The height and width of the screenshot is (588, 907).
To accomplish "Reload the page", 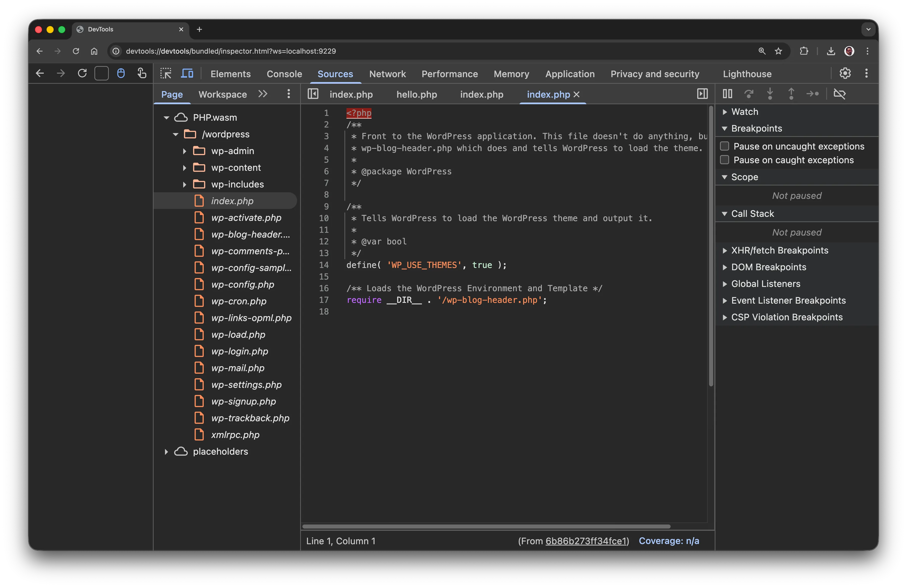I will pos(76,51).
